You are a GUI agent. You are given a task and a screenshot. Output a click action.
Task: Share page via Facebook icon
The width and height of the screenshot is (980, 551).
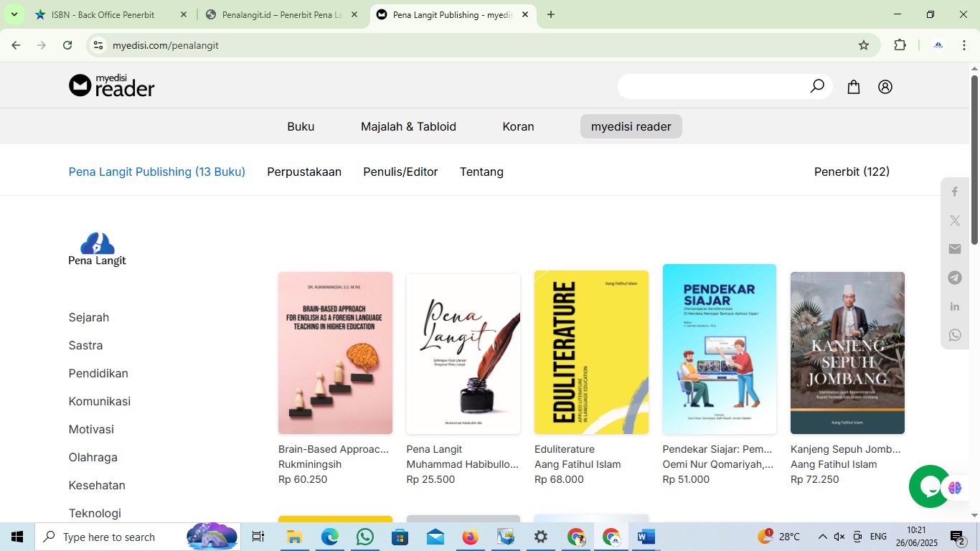[955, 192]
